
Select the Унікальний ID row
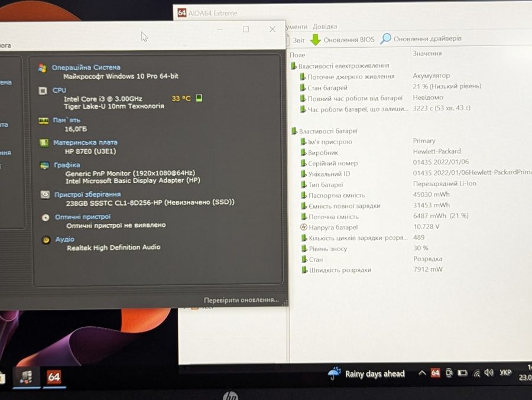[416, 173]
